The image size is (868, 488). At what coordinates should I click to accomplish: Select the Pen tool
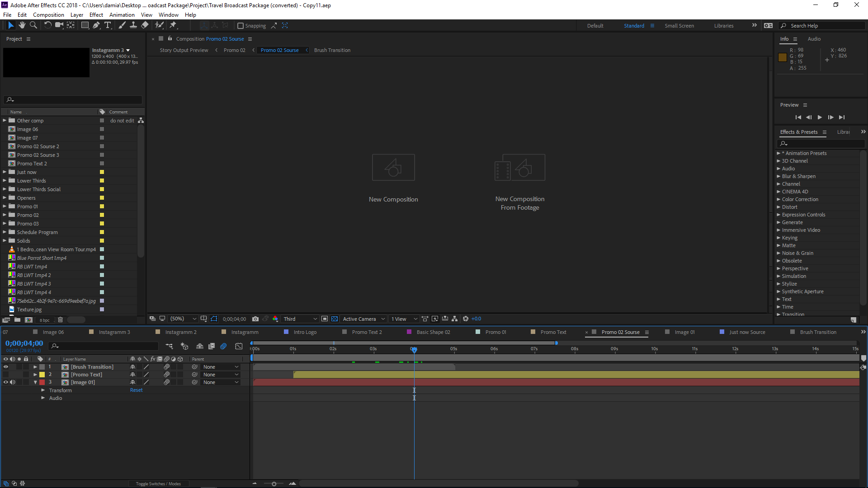(96, 25)
